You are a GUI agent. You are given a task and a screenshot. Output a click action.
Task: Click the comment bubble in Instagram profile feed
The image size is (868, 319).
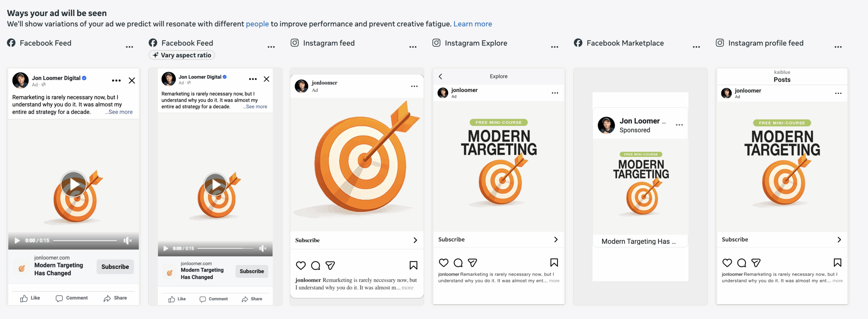pyautogui.click(x=742, y=263)
